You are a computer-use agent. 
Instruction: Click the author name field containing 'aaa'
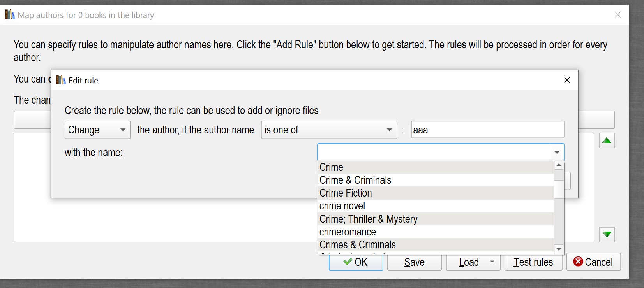click(487, 130)
